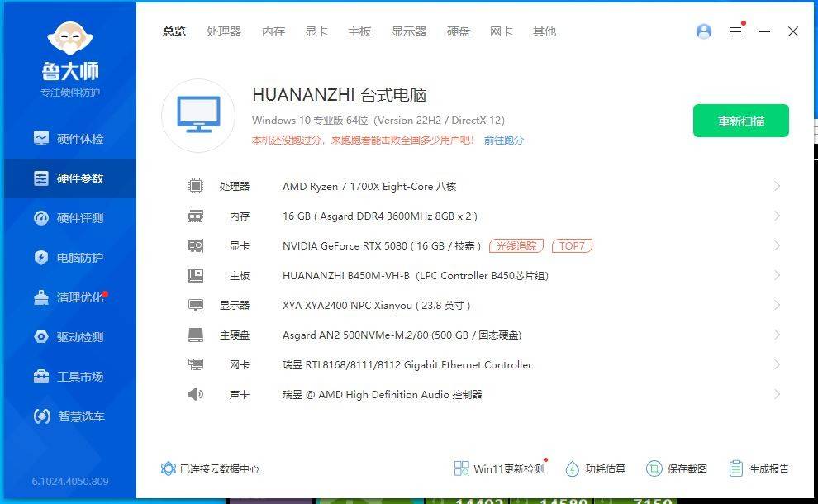Image resolution: width=818 pixels, height=504 pixels.
Task: Click the 重新扫描 rescan button
Action: click(x=740, y=120)
